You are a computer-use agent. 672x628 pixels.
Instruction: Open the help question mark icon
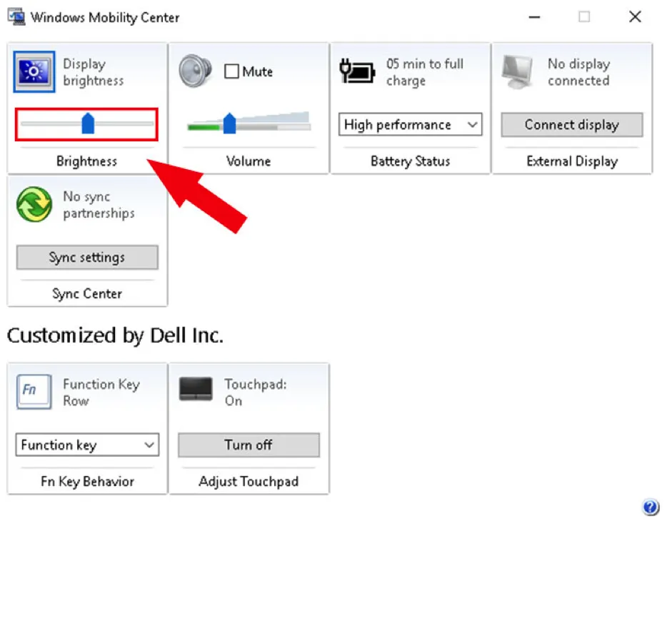pyautogui.click(x=651, y=507)
